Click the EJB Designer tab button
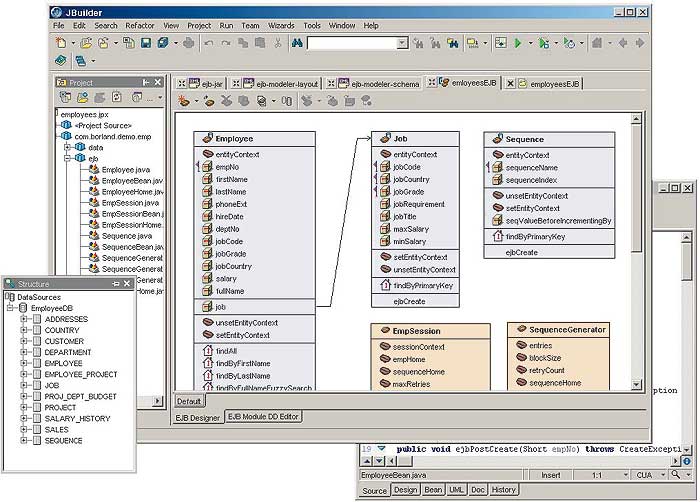Image resolution: width=700 pixels, height=502 pixels. (x=198, y=418)
